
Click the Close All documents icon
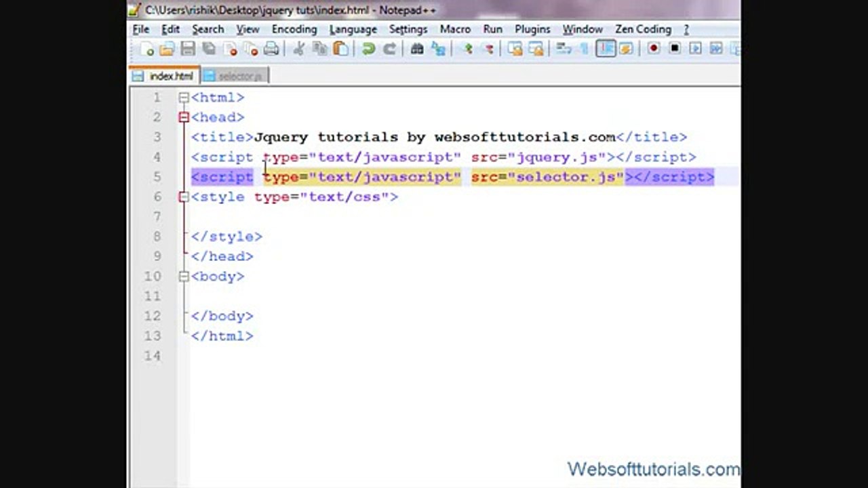251,49
